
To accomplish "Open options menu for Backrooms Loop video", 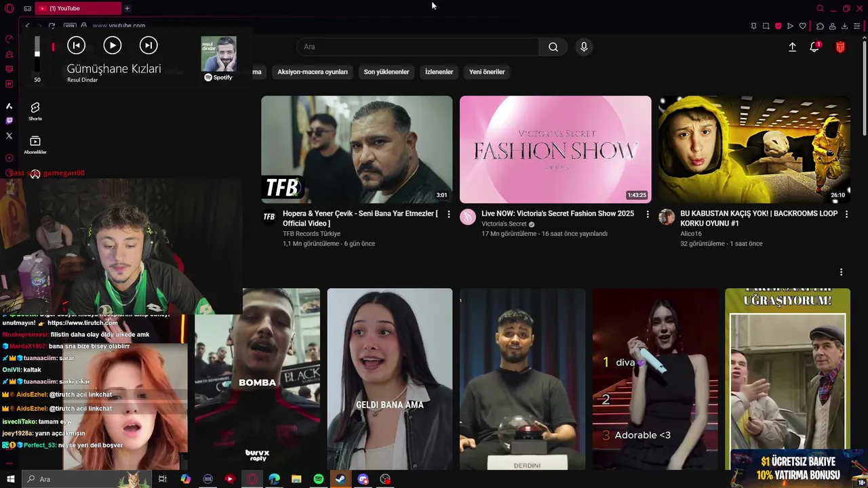I will coord(846,214).
